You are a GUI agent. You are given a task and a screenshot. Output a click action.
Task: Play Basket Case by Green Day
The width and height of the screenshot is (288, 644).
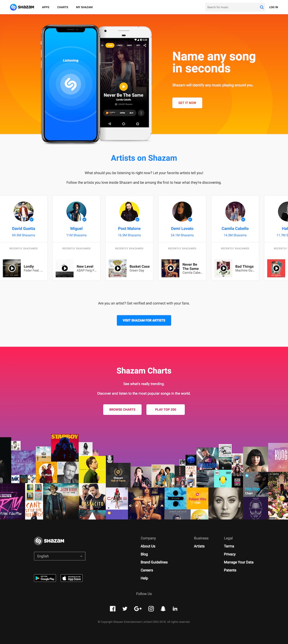click(118, 268)
